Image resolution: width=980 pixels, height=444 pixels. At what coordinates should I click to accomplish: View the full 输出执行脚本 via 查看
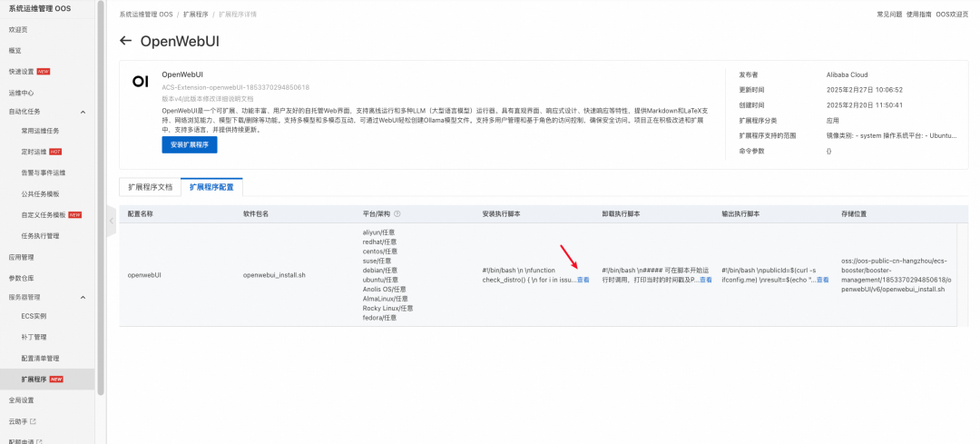[x=822, y=280]
